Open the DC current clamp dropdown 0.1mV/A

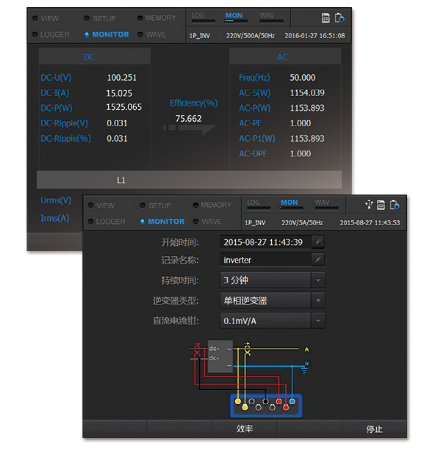pyautogui.click(x=272, y=321)
